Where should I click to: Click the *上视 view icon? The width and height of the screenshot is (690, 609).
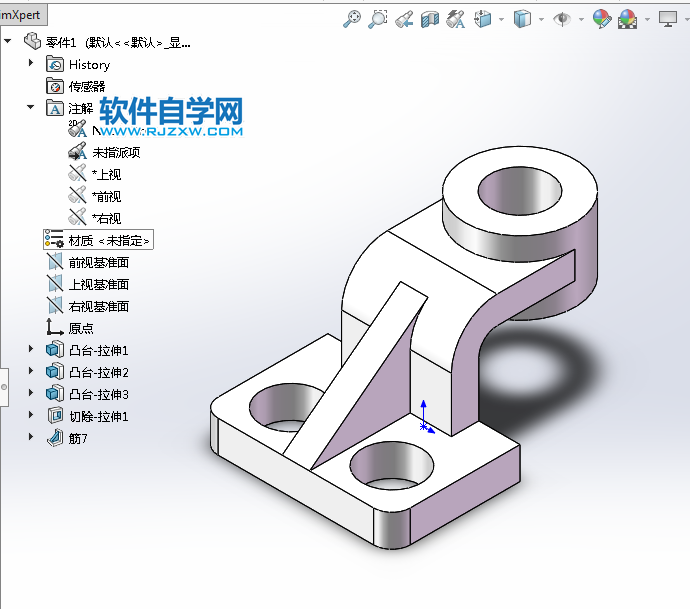77,173
